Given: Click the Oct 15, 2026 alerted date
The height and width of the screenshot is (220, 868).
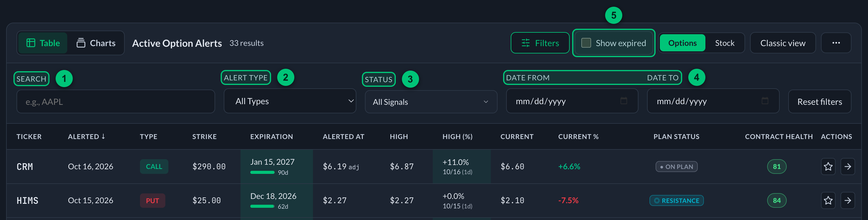Looking at the screenshot, I should pos(90,200).
